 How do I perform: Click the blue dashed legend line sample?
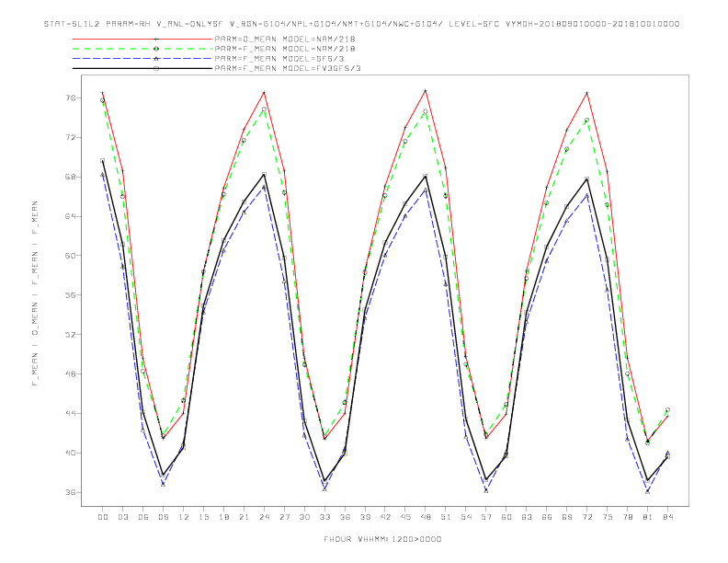(x=142, y=59)
